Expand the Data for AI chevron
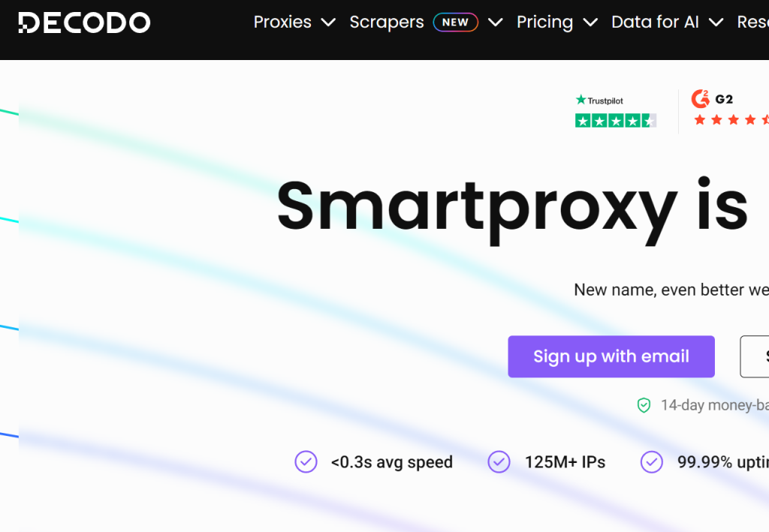Viewport: 769px width, 532px height. (x=716, y=23)
